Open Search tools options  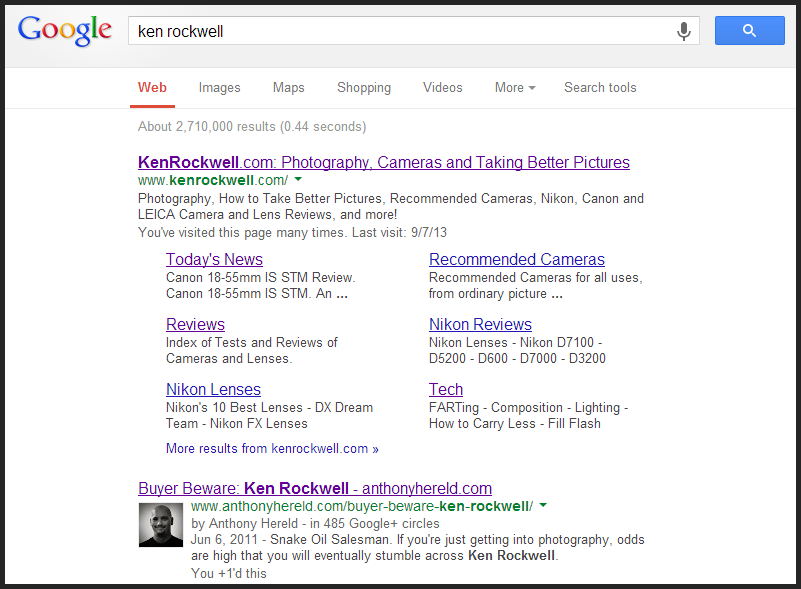click(x=600, y=88)
